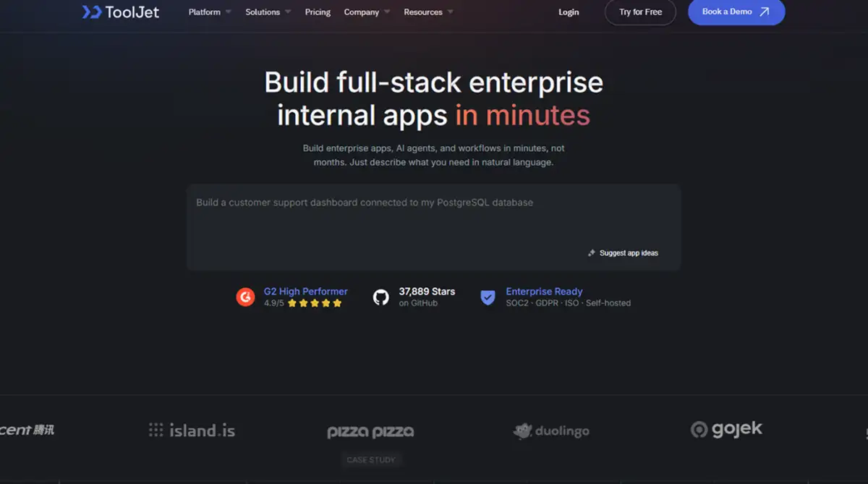This screenshot has height=484, width=868.
Task: Expand the Solutions dropdown arrow
Action: coord(288,12)
